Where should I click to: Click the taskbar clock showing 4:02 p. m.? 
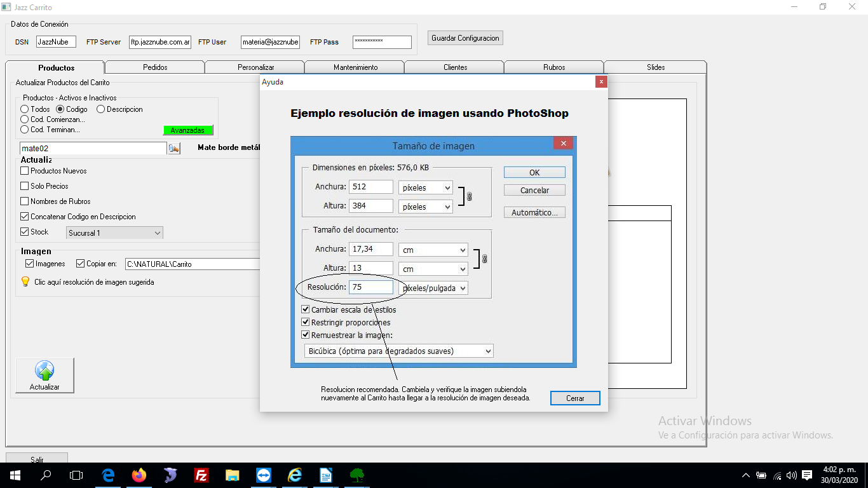tap(839, 475)
